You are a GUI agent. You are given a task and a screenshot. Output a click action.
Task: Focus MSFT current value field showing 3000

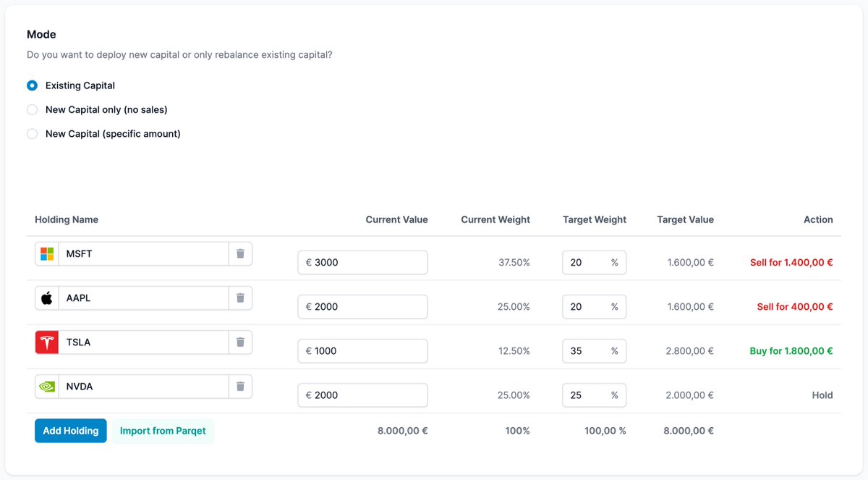[362, 263]
